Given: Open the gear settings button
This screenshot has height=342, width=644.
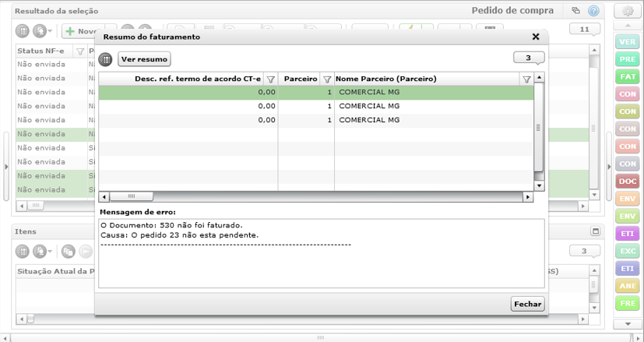Looking at the screenshot, I should pyautogui.click(x=628, y=11).
